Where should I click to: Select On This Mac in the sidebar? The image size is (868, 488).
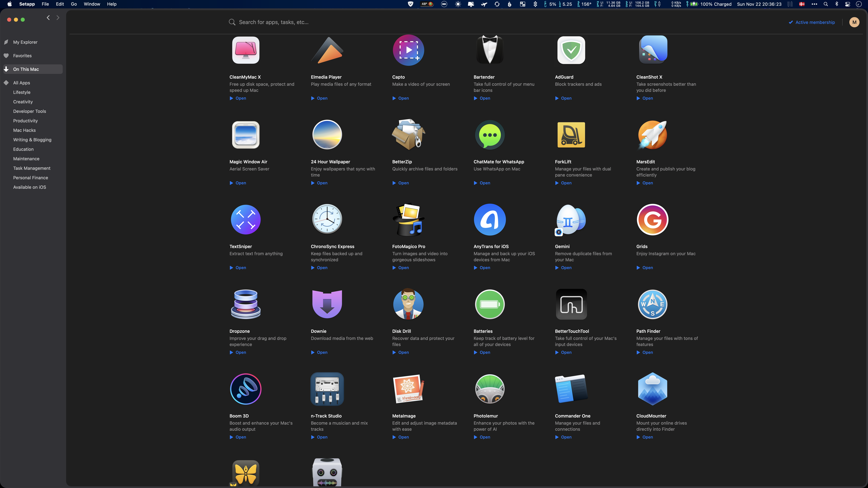pos(33,69)
